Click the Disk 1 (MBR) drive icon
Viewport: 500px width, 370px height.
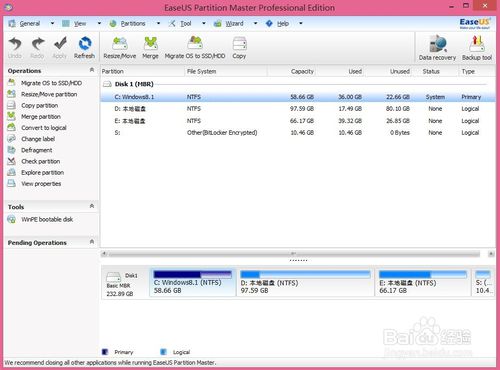107,84
